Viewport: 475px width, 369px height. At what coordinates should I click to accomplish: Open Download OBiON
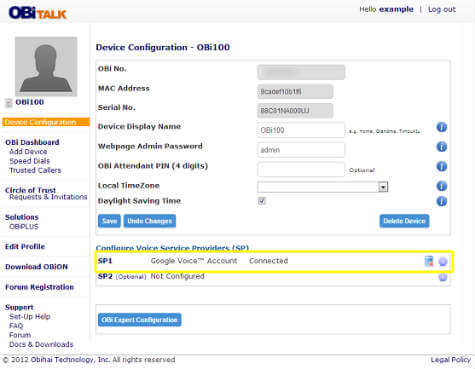pyautogui.click(x=36, y=267)
